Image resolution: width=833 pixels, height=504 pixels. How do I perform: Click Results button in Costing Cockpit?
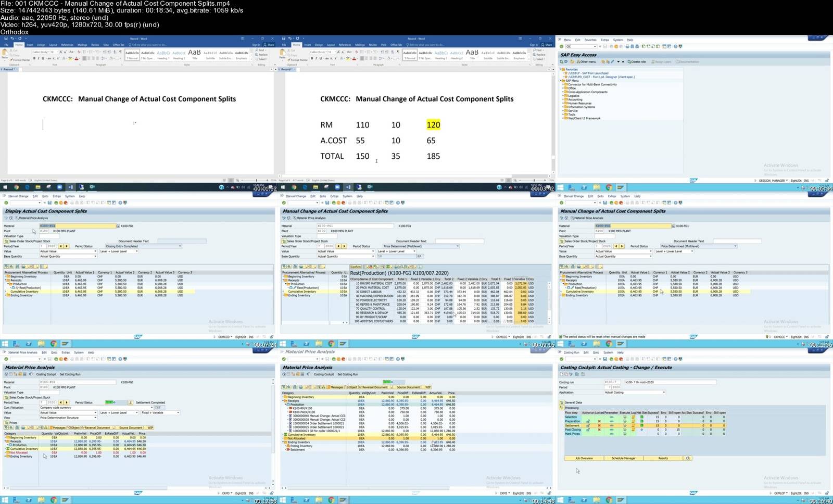pyautogui.click(x=663, y=458)
